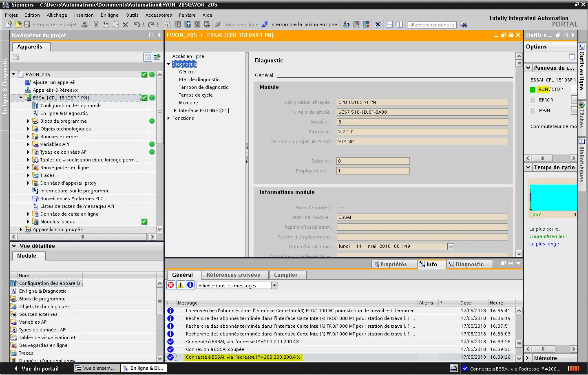
Task: Open date d'installation dropdown arrow
Action: tap(451, 247)
